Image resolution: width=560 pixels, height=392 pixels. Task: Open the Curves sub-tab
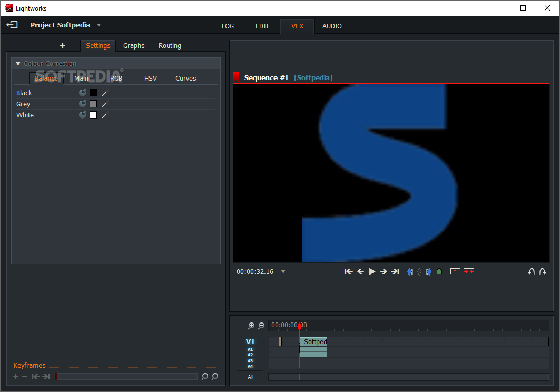(x=186, y=79)
